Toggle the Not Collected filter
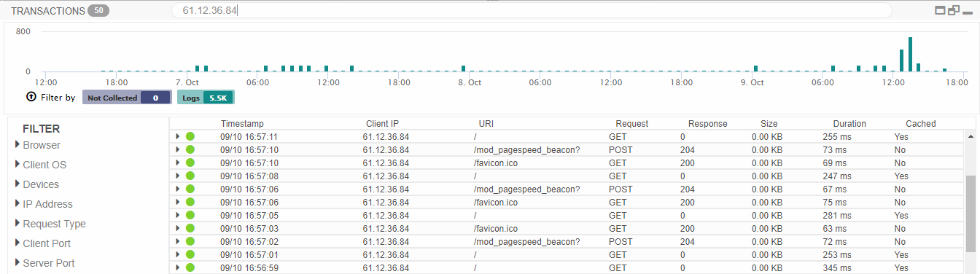Viewport: 980px width, 274px height. (126, 98)
